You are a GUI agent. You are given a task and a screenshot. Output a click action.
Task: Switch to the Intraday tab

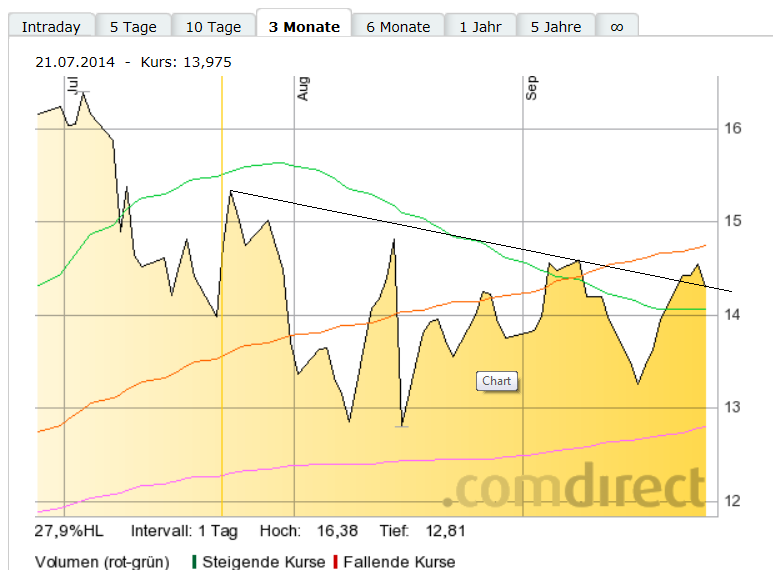tap(51, 26)
